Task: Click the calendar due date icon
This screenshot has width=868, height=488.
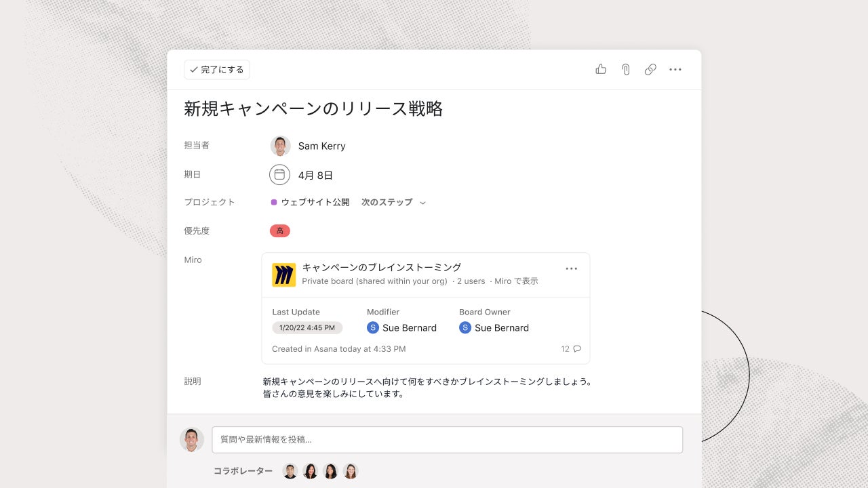Action: tap(279, 175)
